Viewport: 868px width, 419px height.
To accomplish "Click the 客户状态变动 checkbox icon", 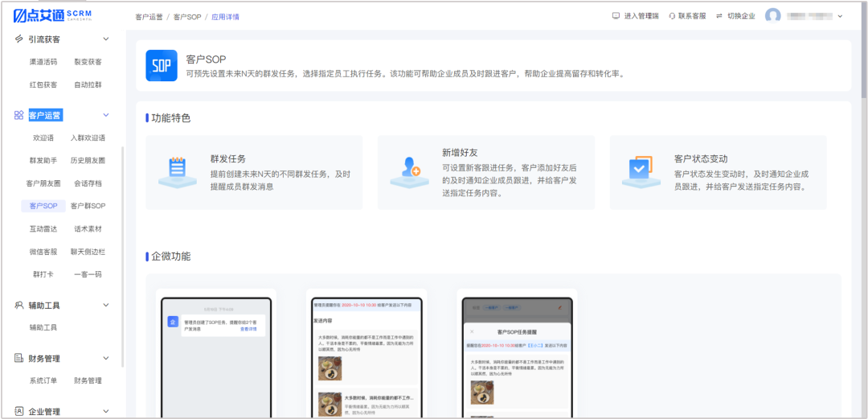I will (x=641, y=172).
